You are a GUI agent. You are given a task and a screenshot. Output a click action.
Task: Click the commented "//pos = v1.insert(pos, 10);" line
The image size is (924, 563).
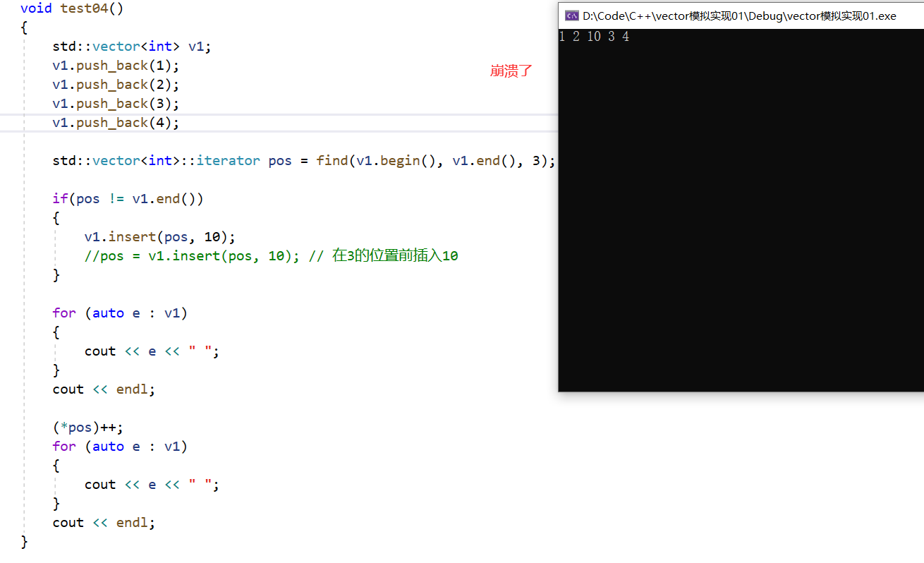coord(271,256)
